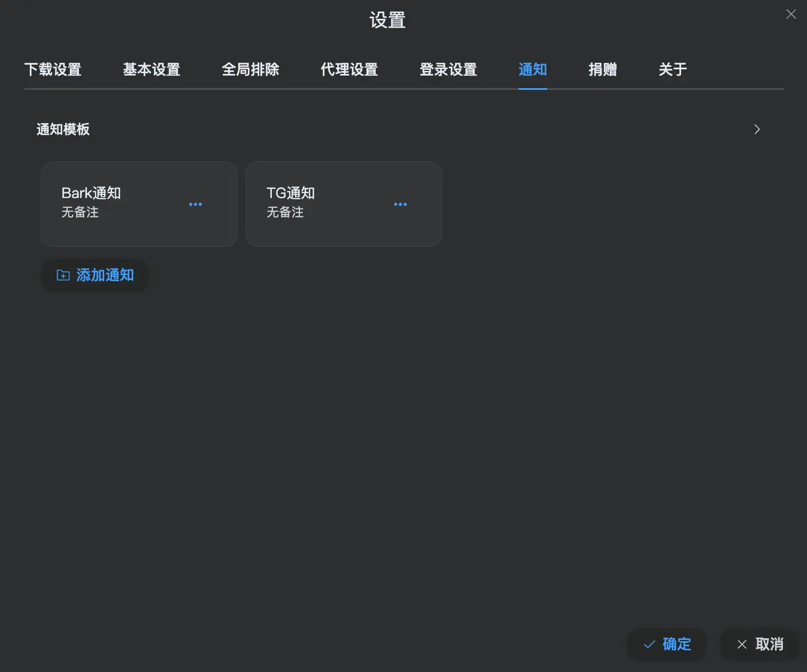Go to the 全局排除 tab
Image resolution: width=807 pixels, height=672 pixels.
251,69
